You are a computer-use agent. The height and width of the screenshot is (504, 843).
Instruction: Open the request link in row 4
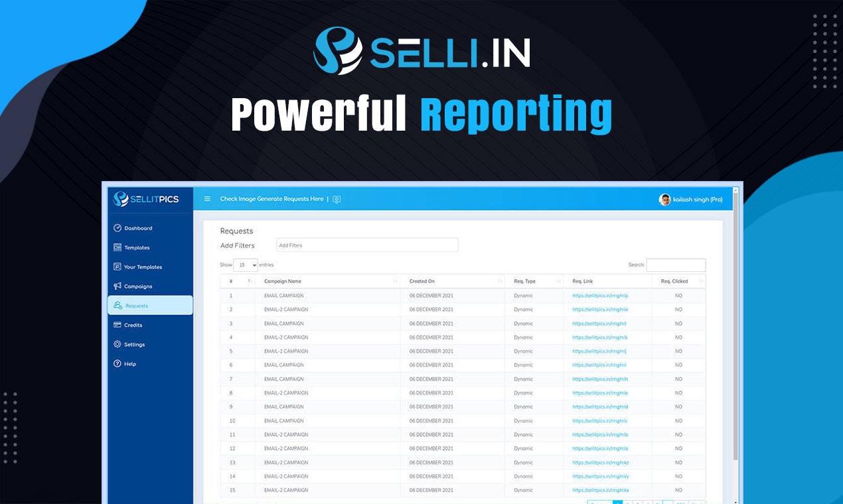(600, 338)
